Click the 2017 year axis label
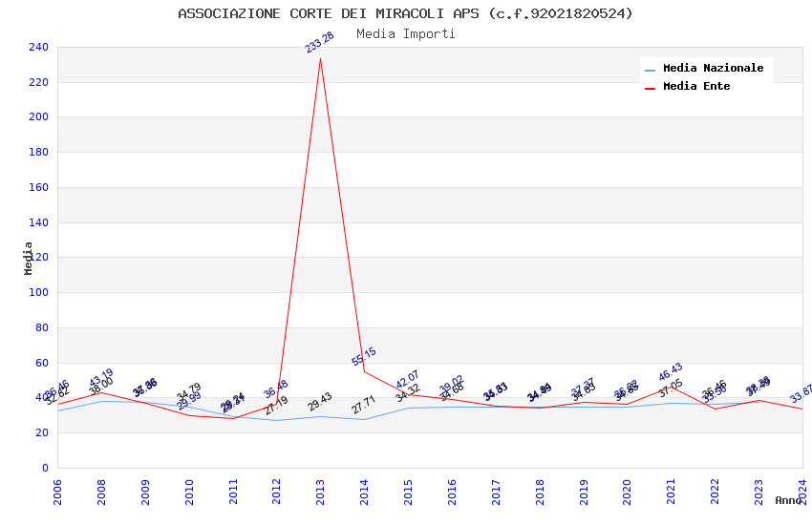This screenshot has width=812, height=525. pyautogui.click(x=496, y=492)
